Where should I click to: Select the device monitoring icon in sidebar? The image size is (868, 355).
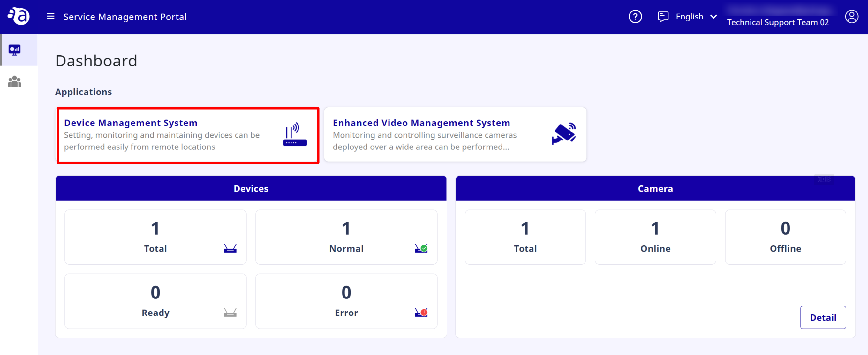point(14,49)
